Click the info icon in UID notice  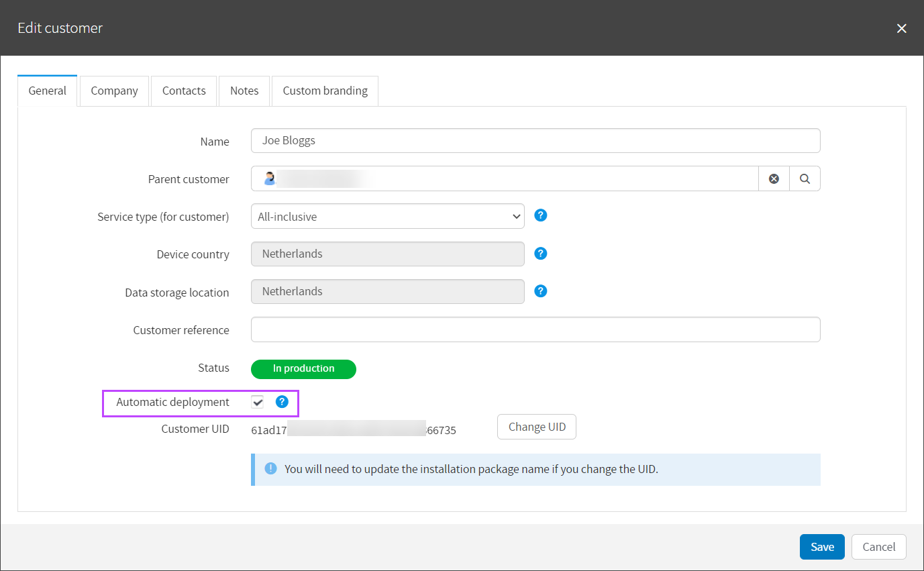tap(270, 469)
